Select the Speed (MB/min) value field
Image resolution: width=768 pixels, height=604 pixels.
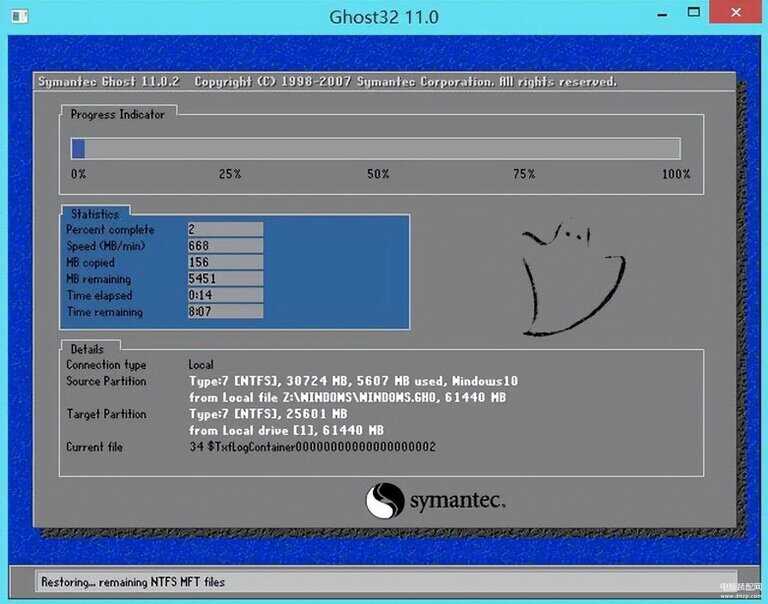[225, 246]
